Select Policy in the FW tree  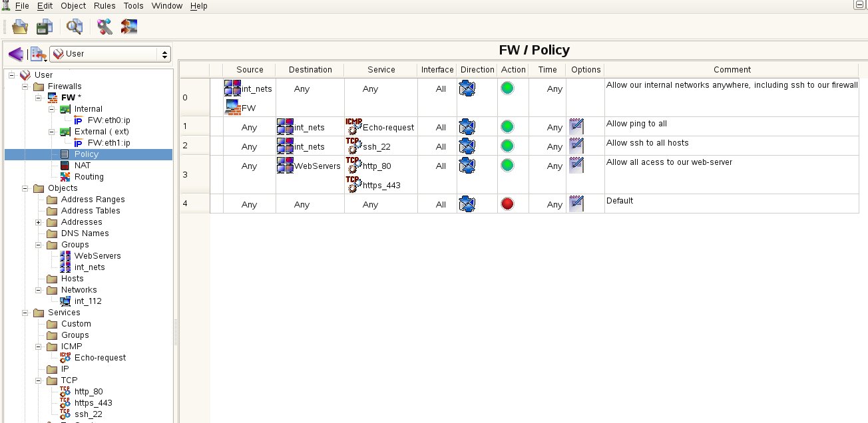click(x=88, y=154)
